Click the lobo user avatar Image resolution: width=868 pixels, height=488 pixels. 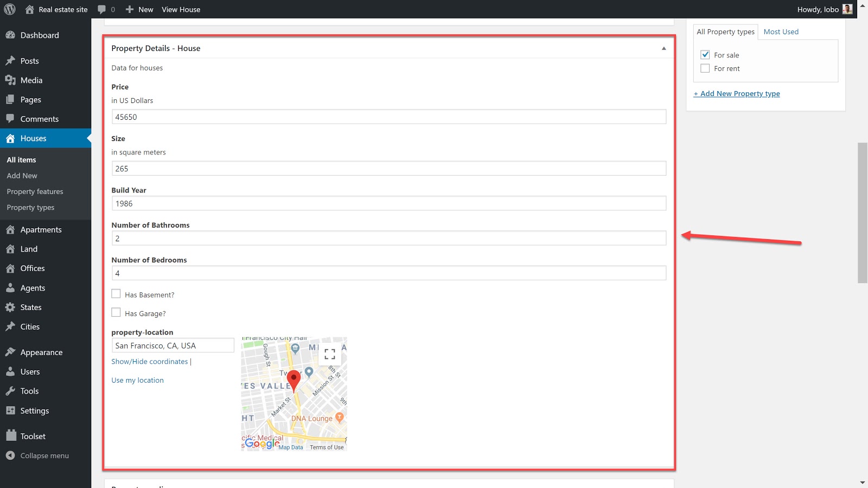point(847,9)
